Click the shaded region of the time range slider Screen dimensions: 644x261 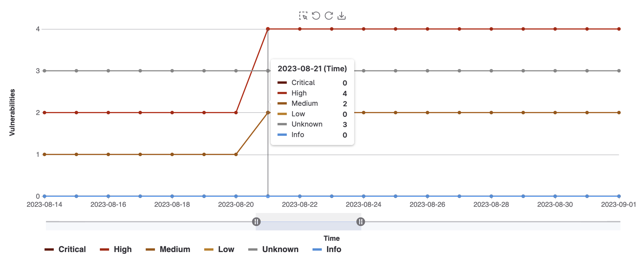coord(308,222)
